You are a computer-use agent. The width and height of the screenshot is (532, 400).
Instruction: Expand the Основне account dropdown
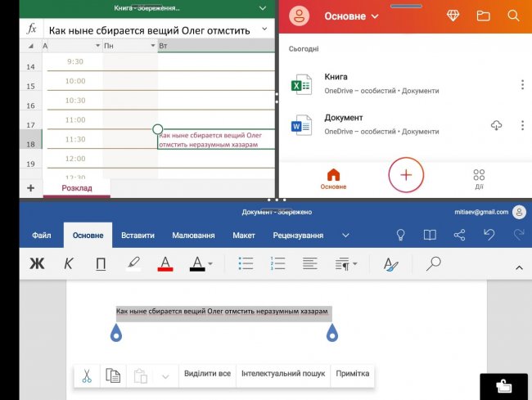352,16
